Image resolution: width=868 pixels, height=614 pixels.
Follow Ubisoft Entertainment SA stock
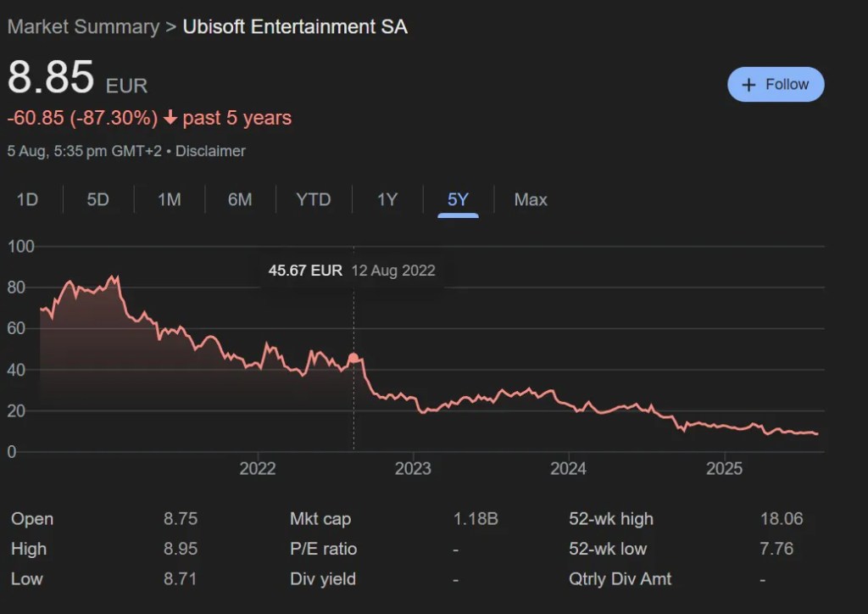[776, 85]
